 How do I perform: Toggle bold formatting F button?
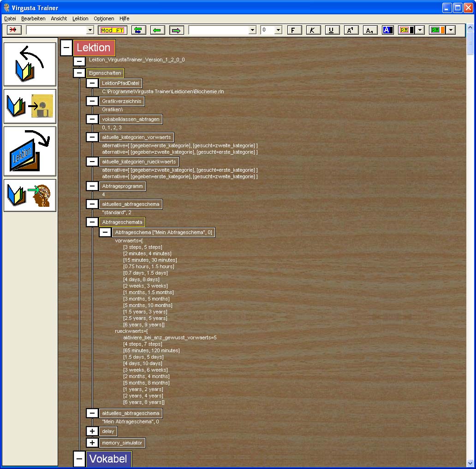[294, 30]
